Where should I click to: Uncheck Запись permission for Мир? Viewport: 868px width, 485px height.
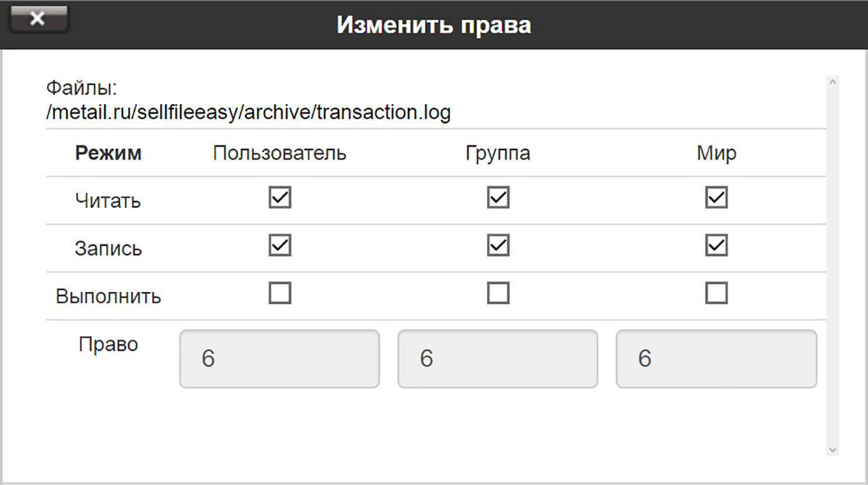tap(716, 246)
